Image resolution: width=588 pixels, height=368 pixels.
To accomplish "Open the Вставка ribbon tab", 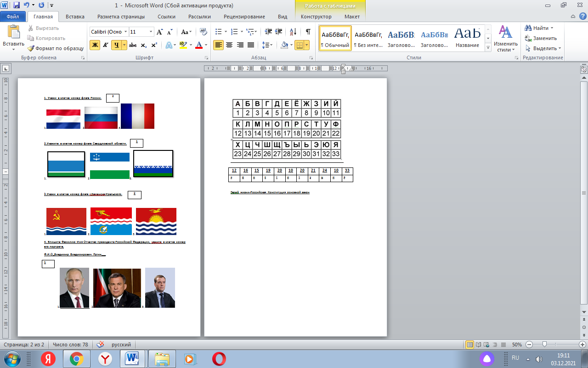I will click(75, 17).
